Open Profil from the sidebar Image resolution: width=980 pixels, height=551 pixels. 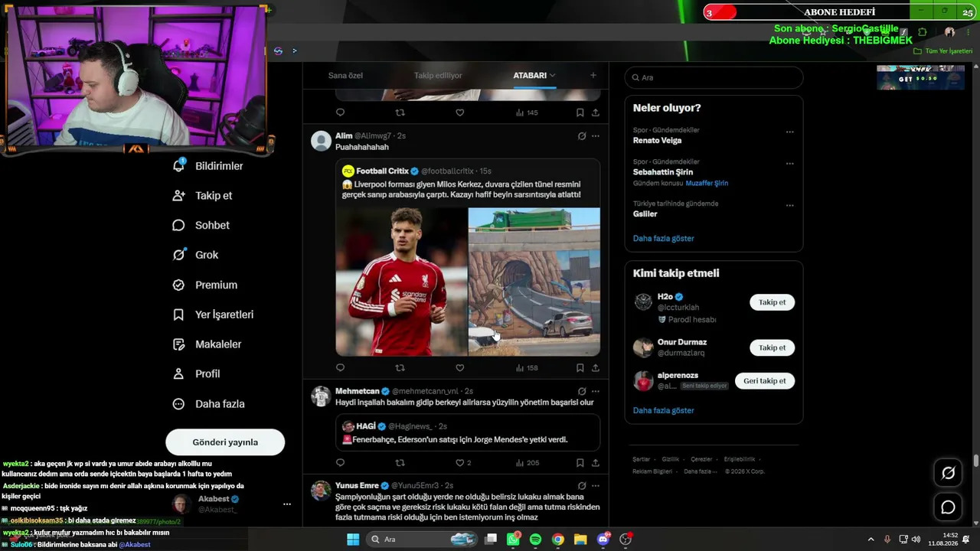(197, 373)
